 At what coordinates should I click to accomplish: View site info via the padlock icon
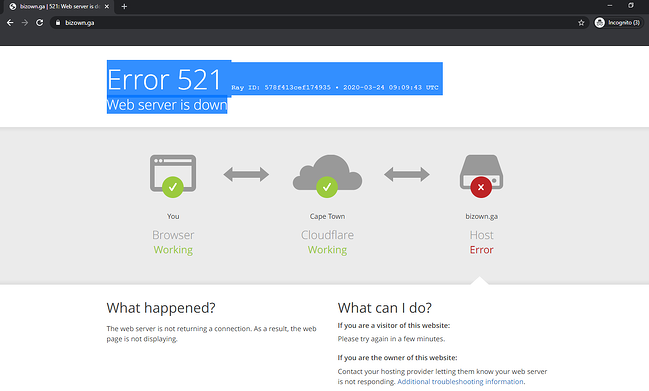pos(58,23)
